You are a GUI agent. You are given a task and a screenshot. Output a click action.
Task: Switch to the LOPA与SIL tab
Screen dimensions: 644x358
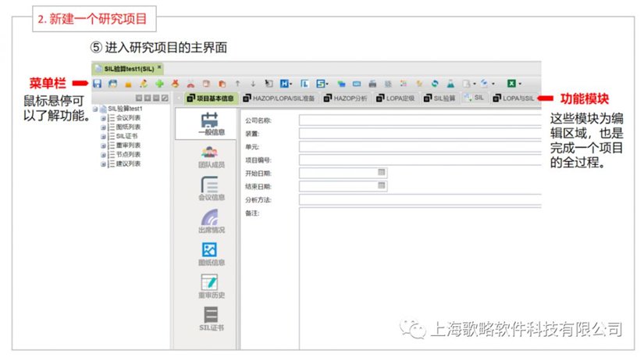513,98
